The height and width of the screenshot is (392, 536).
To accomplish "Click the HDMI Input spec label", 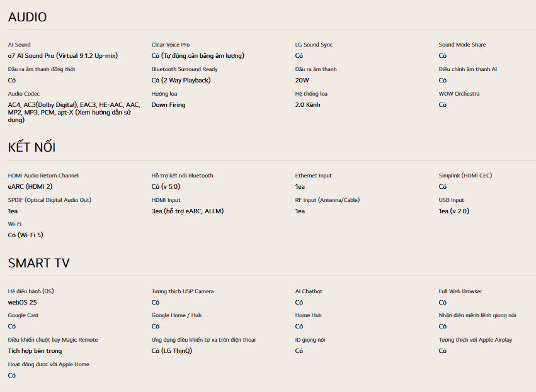I will click(x=166, y=200).
